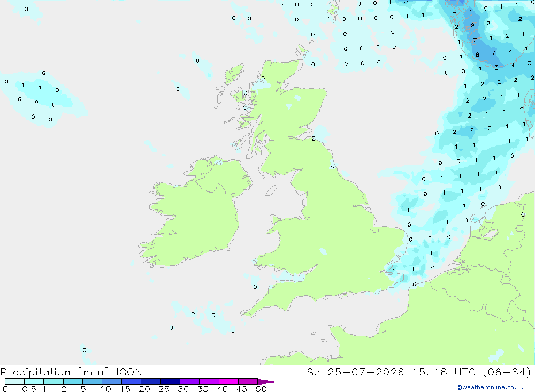Click the 0.1–0.5 mm lightest cyan legend swatch
The width and height of the screenshot is (535, 392).
point(14,381)
